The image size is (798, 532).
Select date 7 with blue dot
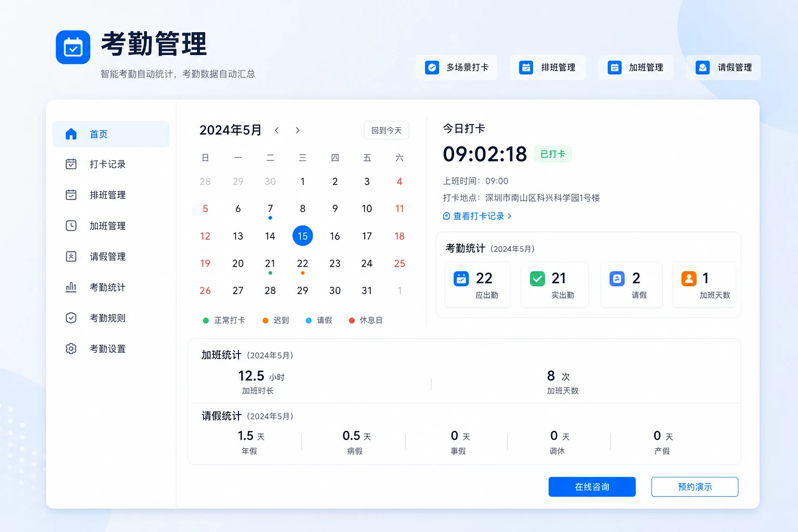click(x=270, y=209)
